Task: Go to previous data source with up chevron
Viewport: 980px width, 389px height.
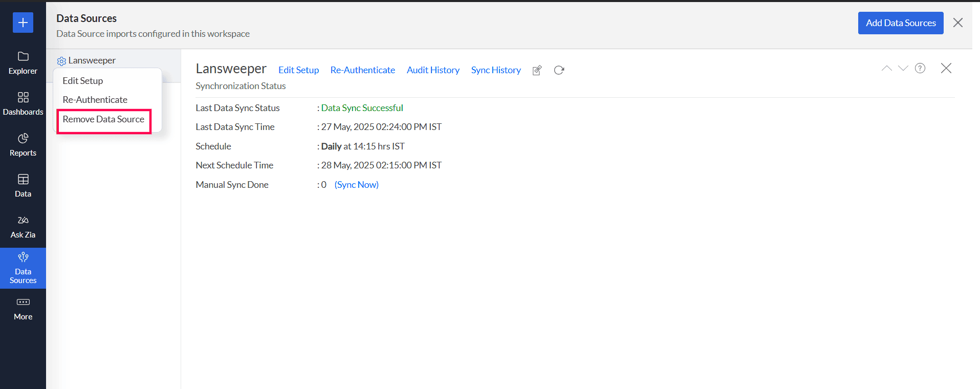Action: point(887,68)
